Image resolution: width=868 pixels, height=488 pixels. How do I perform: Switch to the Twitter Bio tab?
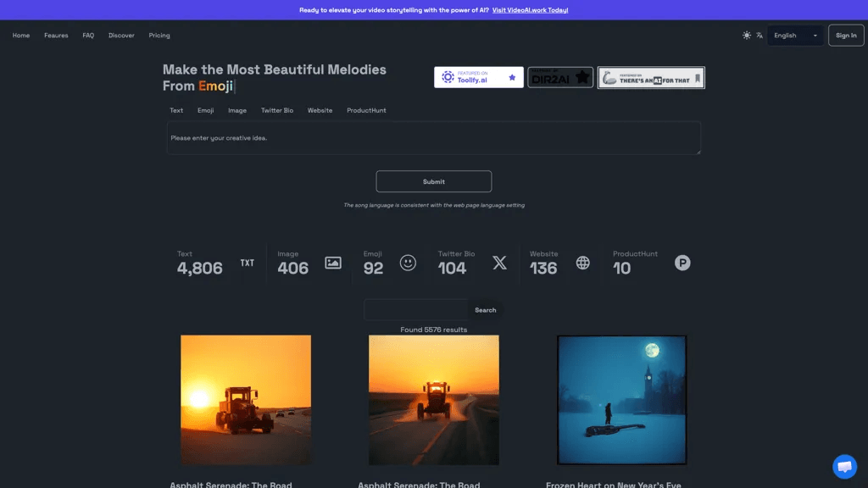pyautogui.click(x=277, y=110)
